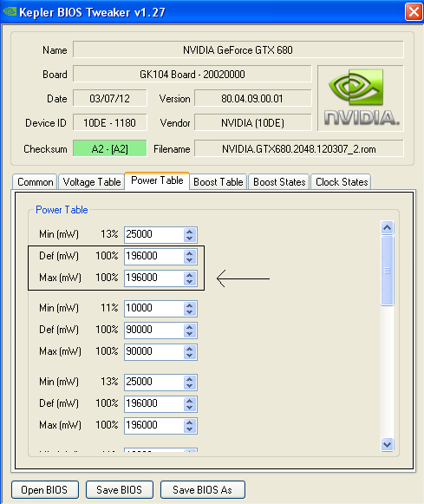Screen dimensions: 424x504
Task: Increase the Def 90000 value stepper
Action: pos(190,327)
